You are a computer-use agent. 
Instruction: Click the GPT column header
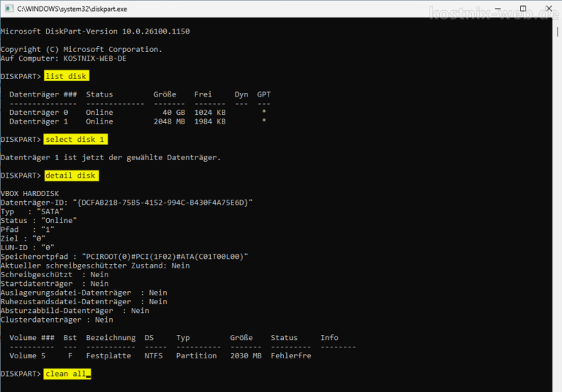pos(263,94)
